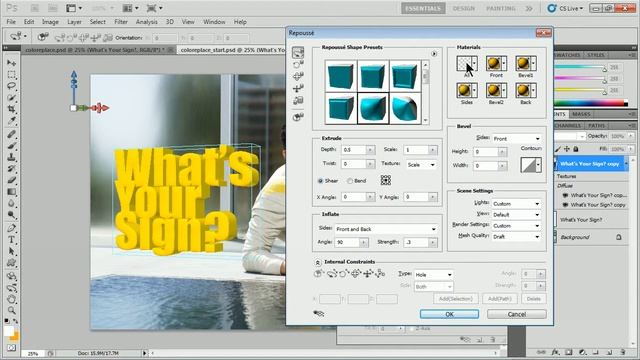The width and height of the screenshot is (640, 360).
Task: Select the inflated pillow shape preset
Action: click(373, 108)
